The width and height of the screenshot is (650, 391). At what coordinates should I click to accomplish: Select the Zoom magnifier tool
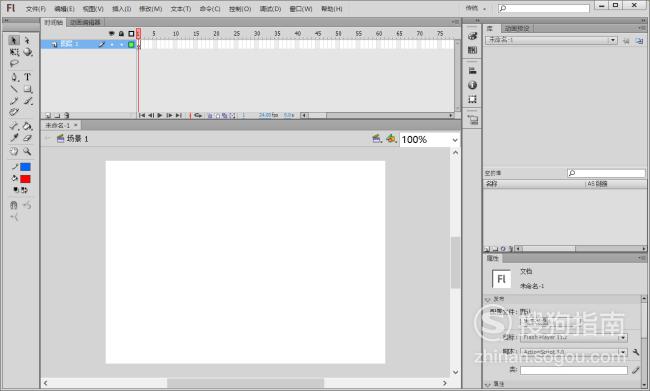27,151
